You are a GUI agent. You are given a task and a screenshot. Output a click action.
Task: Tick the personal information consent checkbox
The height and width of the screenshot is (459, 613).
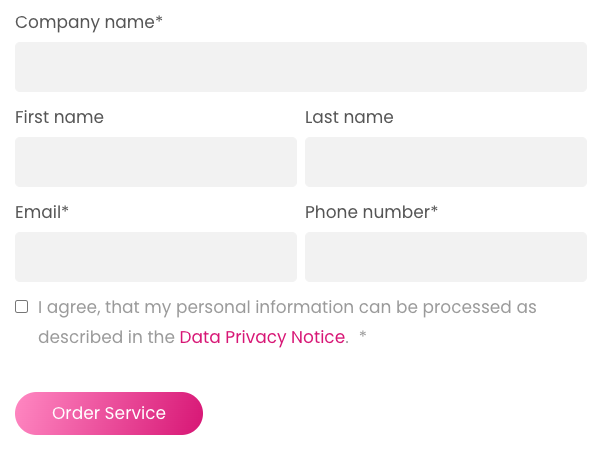(22, 307)
